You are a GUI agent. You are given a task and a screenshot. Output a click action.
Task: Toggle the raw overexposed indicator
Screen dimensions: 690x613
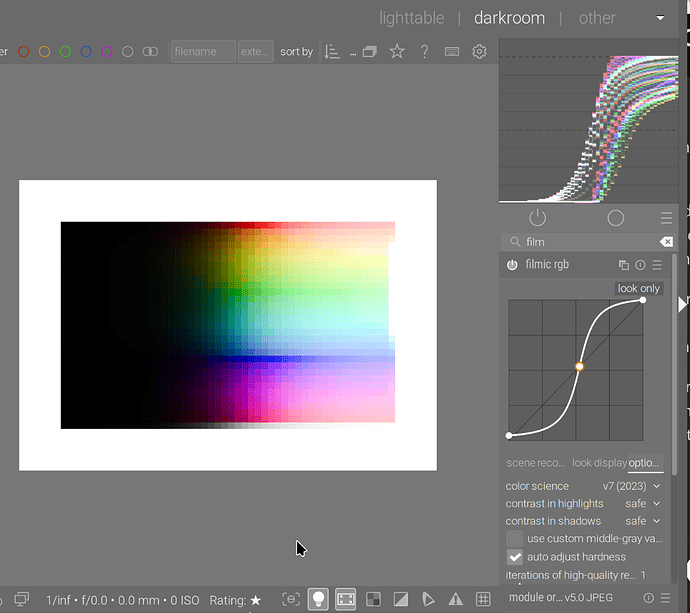[x=372, y=599]
